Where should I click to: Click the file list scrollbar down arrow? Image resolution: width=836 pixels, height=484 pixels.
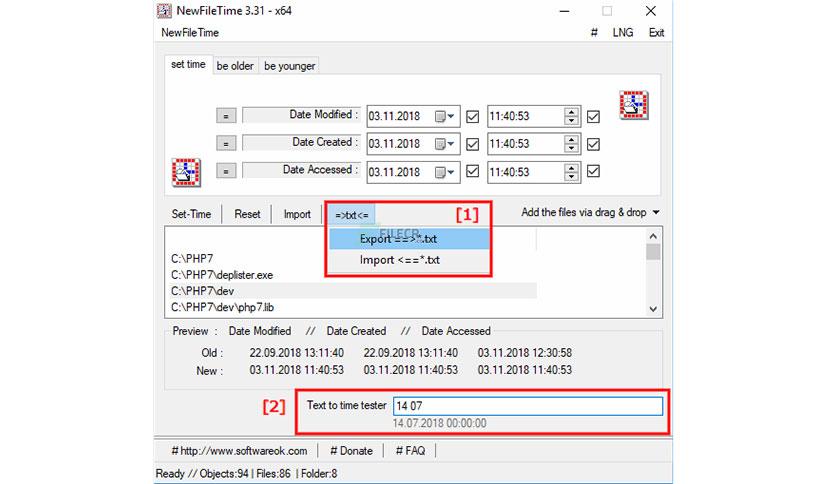point(653,309)
